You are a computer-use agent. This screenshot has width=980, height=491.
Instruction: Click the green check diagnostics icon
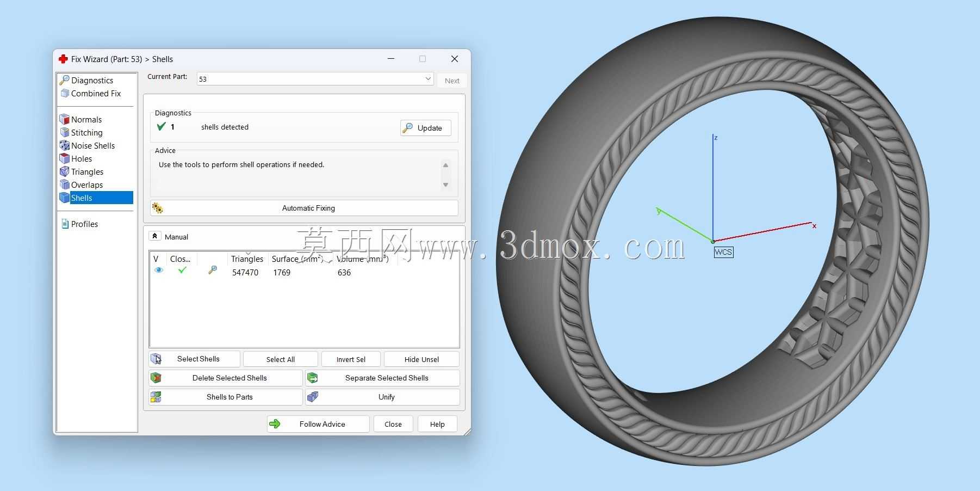pos(161,127)
